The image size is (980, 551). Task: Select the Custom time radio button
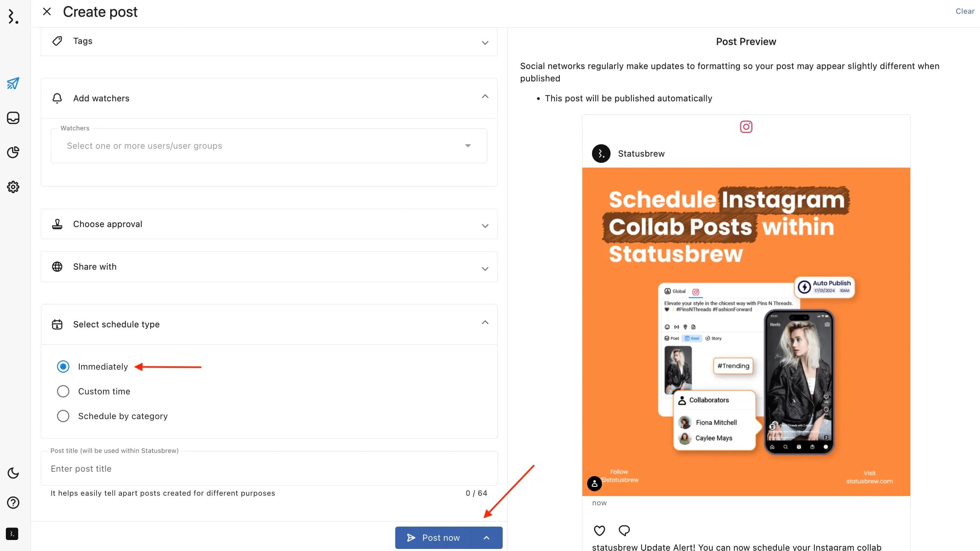click(62, 391)
